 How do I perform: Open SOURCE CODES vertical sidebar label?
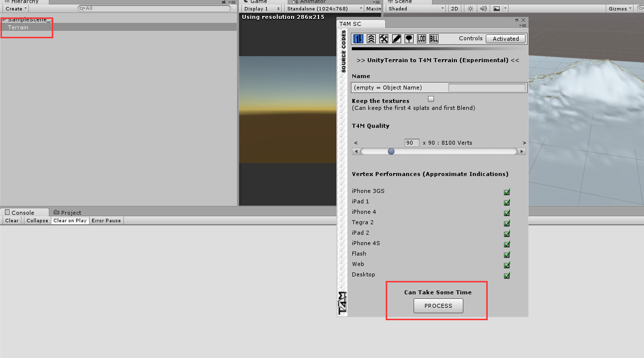[x=343, y=52]
